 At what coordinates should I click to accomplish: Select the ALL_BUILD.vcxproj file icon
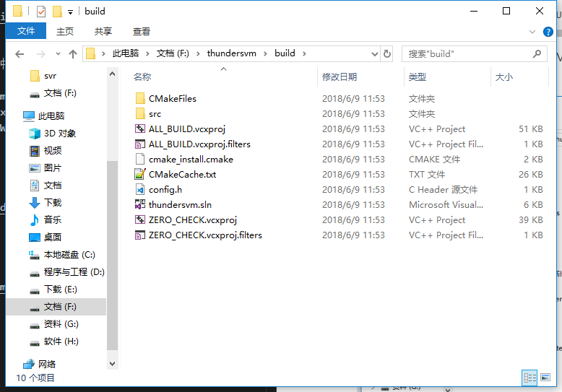click(140, 129)
